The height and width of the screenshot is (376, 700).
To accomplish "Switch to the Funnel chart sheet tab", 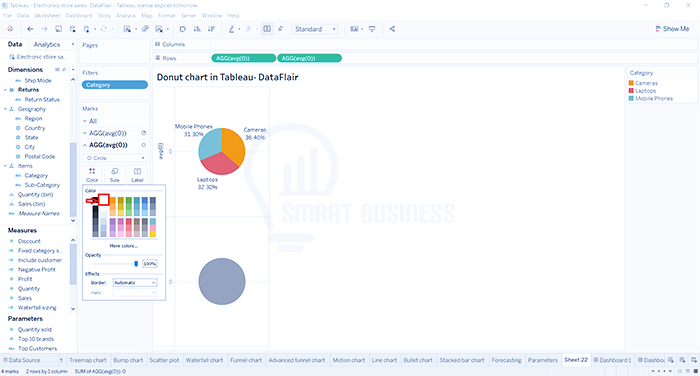I will click(246, 360).
